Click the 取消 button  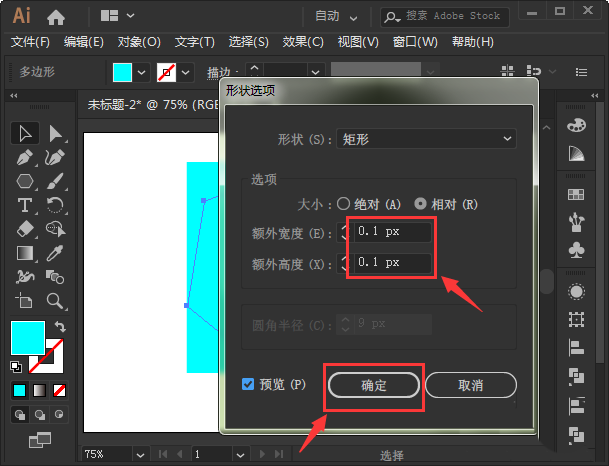tap(470, 385)
